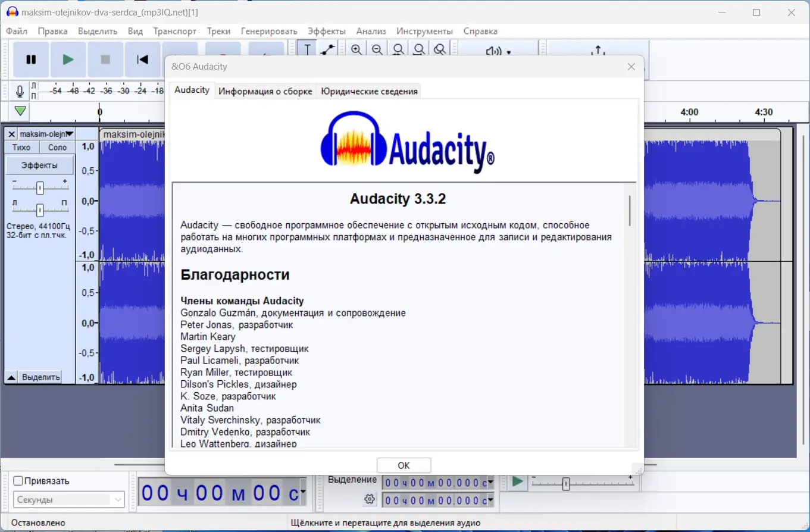Image resolution: width=810 pixels, height=532 pixels.
Task: Click the Audacity app icon in title bar
Action: pyautogui.click(x=12, y=12)
